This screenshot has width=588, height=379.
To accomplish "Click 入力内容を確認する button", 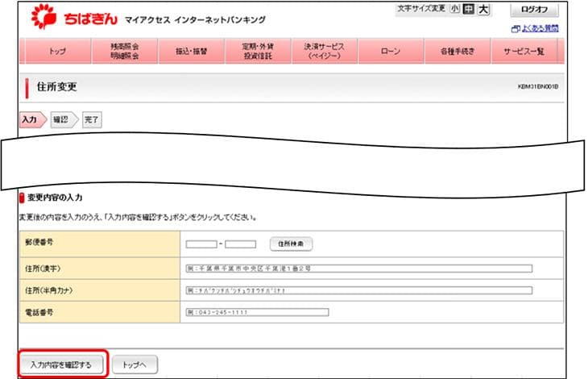I will pyautogui.click(x=62, y=365).
